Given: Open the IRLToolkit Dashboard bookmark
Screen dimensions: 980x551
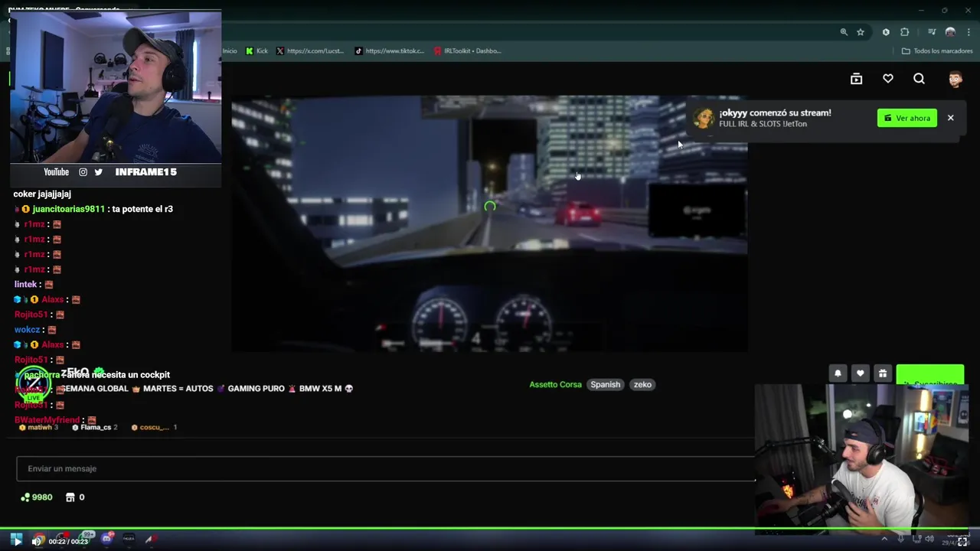Looking at the screenshot, I should pyautogui.click(x=467, y=51).
